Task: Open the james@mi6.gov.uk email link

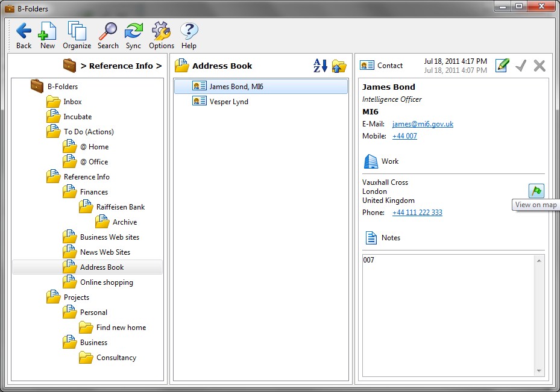Action: point(422,124)
